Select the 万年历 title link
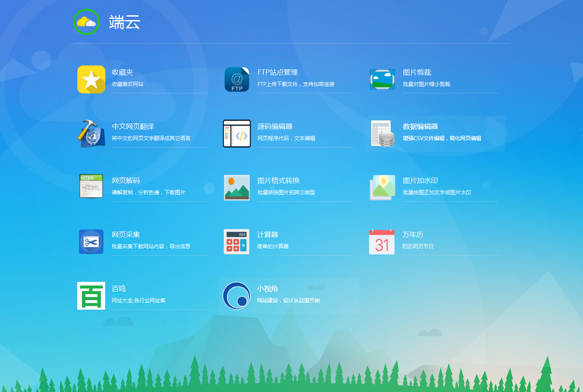This screenshot has height=392, width=583. (x=413, y=234)
